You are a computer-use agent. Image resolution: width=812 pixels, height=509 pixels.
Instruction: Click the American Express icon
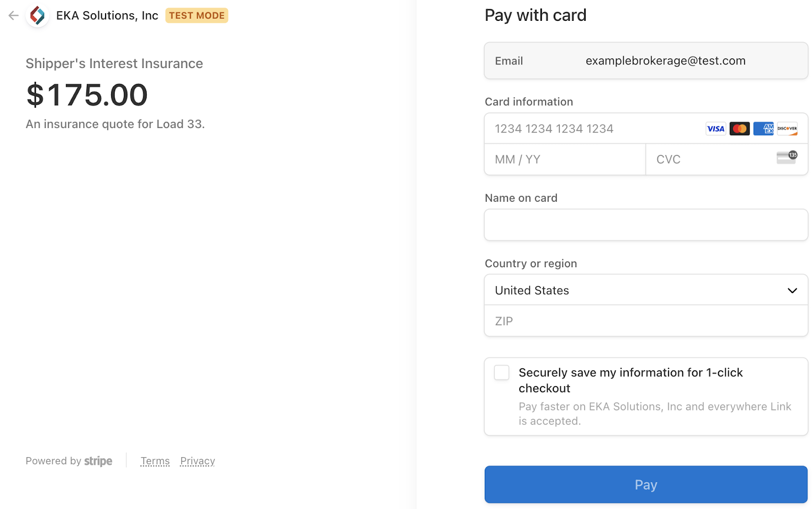tap(763, 129)
